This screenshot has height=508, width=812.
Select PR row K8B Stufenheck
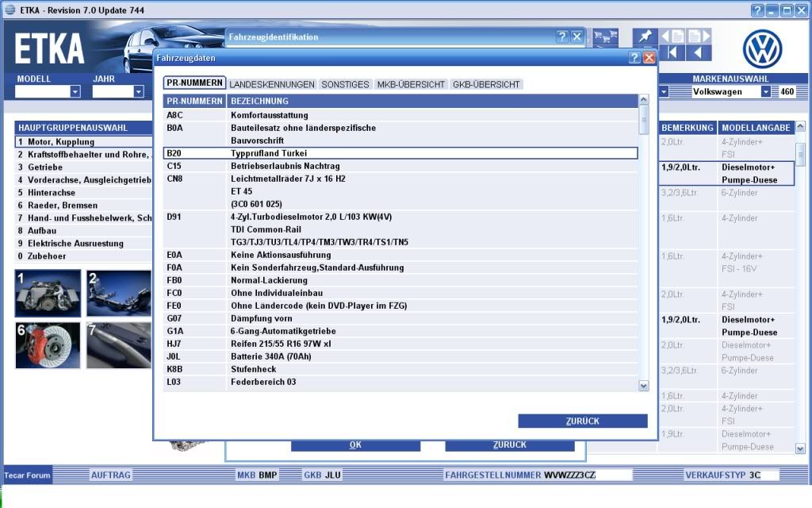point(400,369)
